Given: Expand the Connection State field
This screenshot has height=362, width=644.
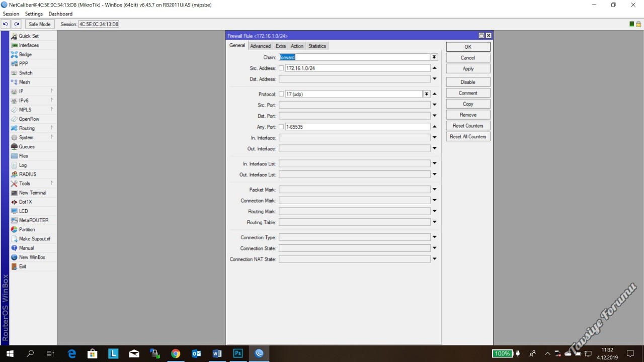Looking at the screenshot, I should click(x=435, y=248).
